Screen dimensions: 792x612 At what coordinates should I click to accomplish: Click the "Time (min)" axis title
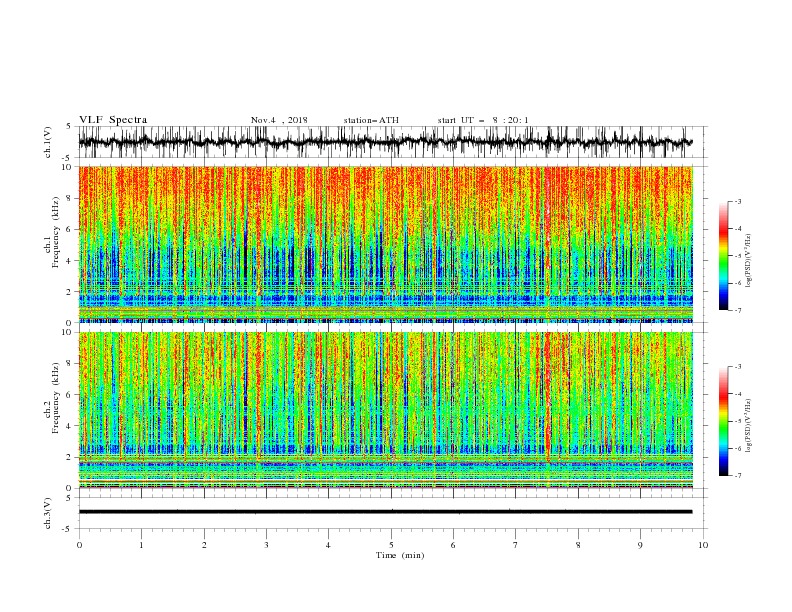pyautogui.click(x=400, y=555)
